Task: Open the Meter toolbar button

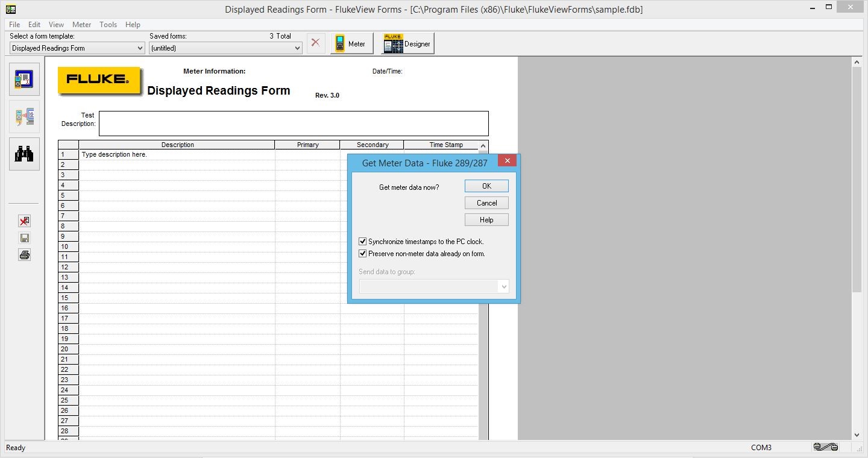Action: (x=351, y=43)
